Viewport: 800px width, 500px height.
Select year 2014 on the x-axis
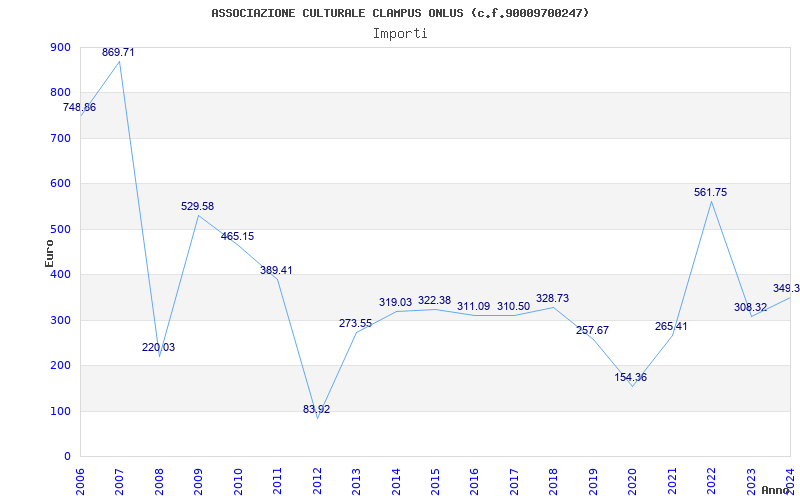(x=395, y=481)
